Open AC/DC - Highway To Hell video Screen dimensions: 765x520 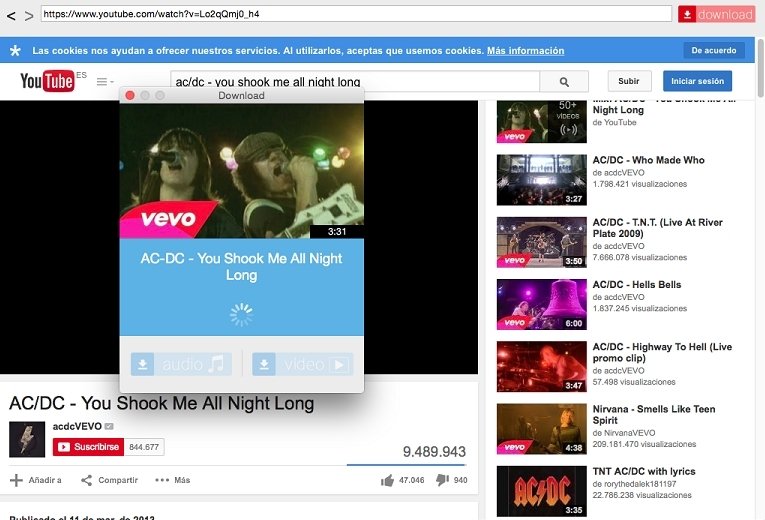tap(662, 352)
